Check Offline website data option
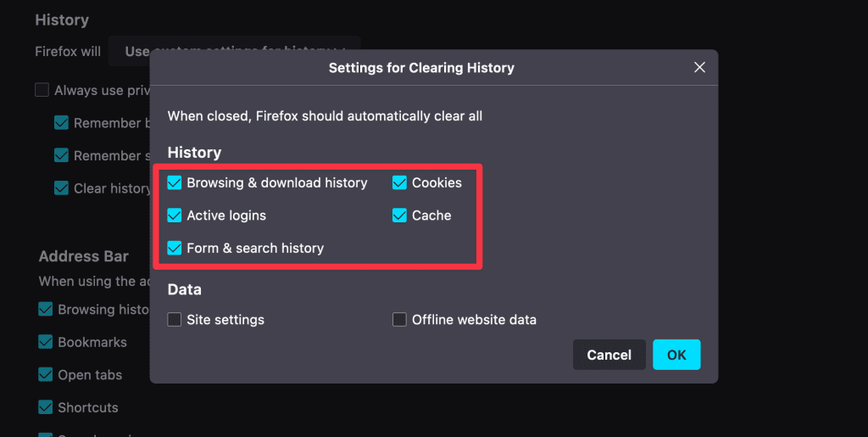This screenshot has height=437, width=868. [400, 320]
